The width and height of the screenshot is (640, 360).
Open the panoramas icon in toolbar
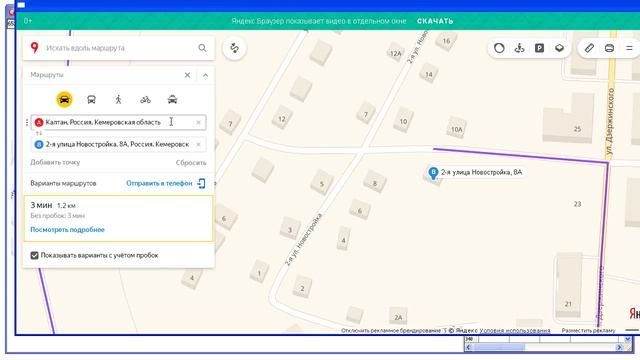(519, 48)
